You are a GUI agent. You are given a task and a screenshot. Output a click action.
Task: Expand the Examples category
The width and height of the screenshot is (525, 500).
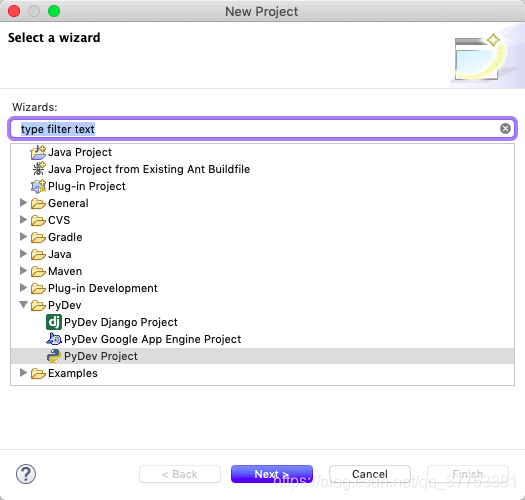coord(23,373)
